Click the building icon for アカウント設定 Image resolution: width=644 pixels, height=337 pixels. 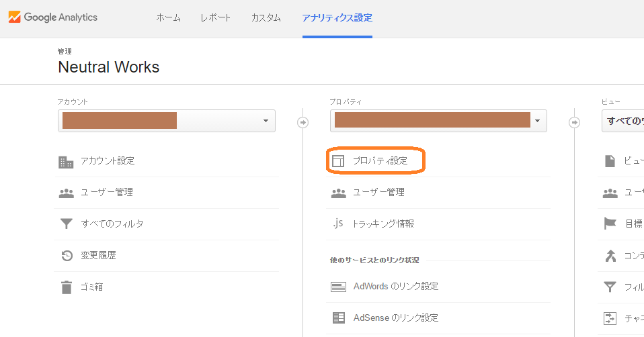coord(66,162)
